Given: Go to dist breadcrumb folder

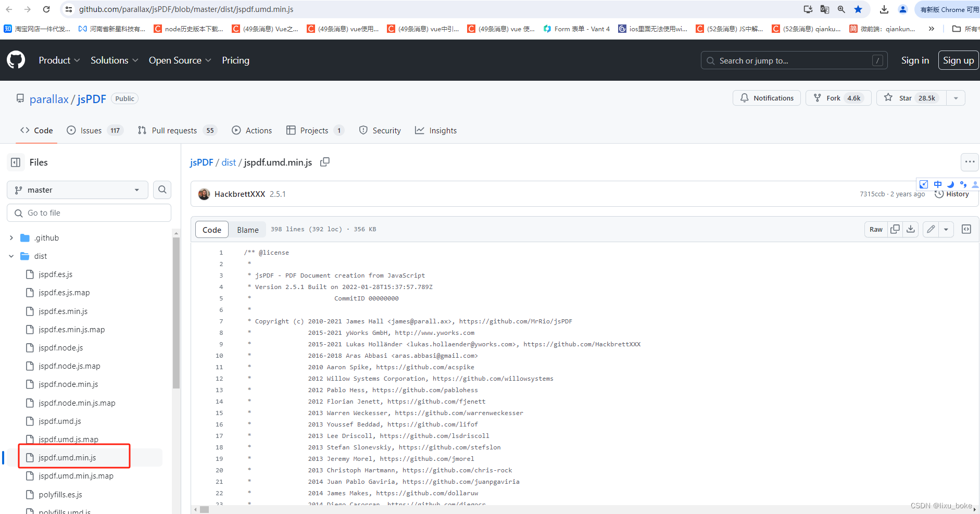Looking at the screenshot, I should (x=229, y=162).
